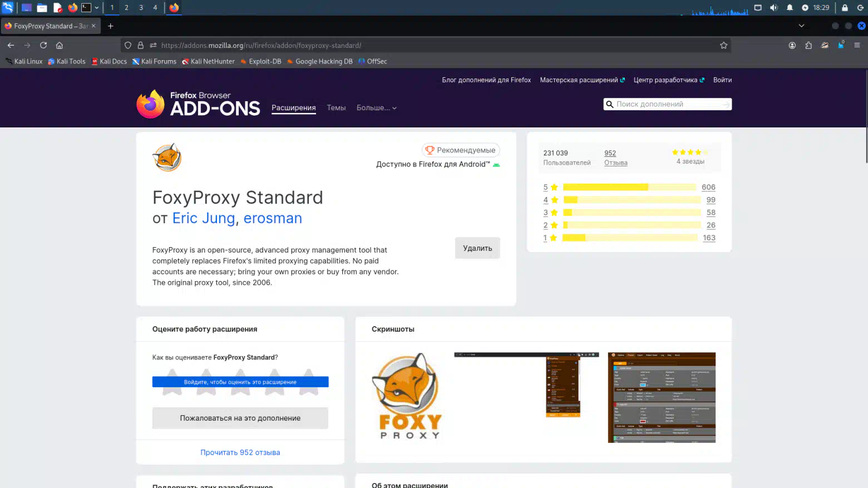
Task: Click Пожаловаться на это дополнение button
Action: click(240, 418)
